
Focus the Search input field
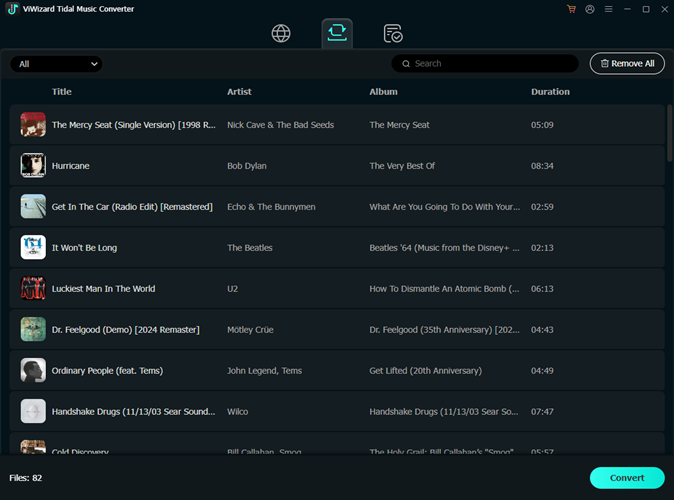[485, 64]
